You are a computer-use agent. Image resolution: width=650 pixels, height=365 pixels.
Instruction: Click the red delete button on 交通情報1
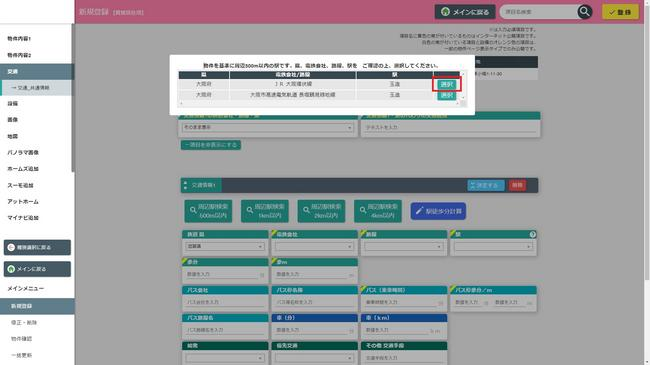pos(517,185)
